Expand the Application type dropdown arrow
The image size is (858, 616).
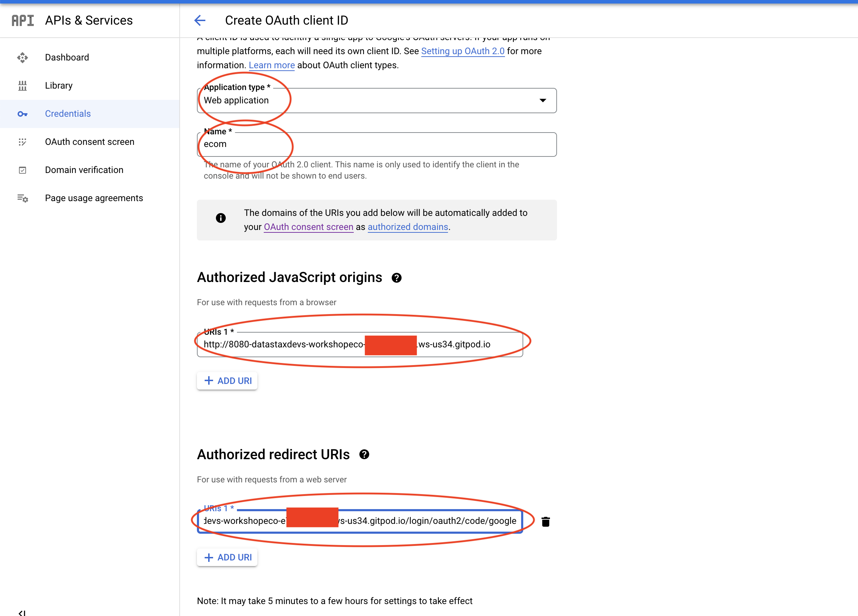(x=543, y=101)
